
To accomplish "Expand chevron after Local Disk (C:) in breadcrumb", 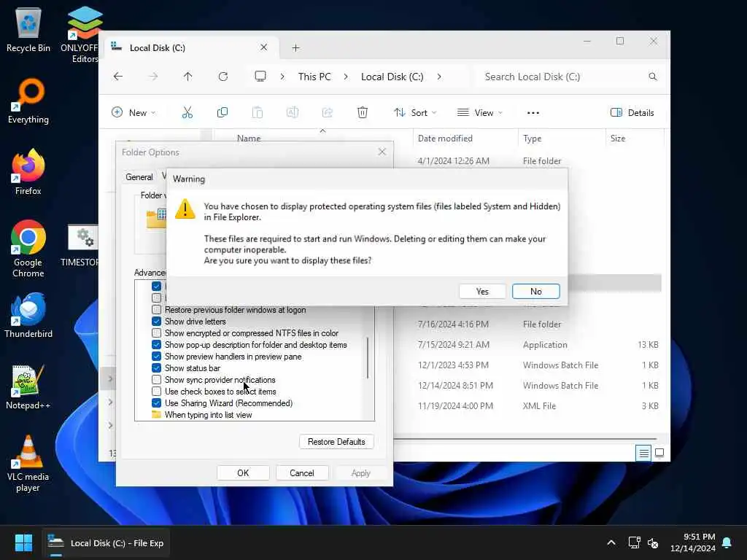I will (438, 77).
